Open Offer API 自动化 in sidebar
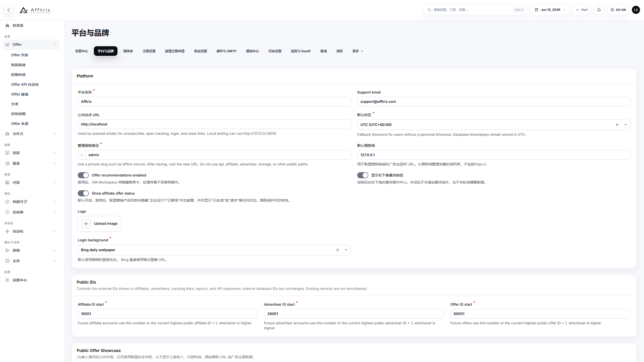 (x=25, y=84)
